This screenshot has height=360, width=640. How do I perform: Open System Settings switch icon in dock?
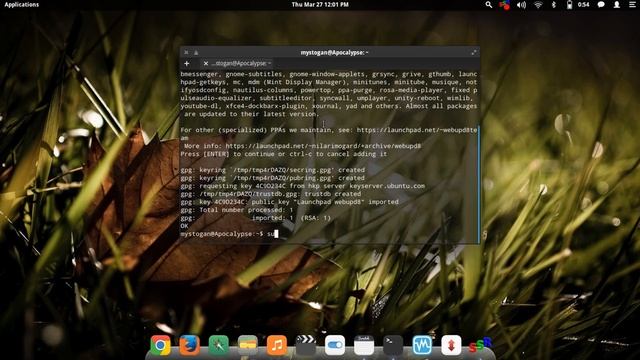[335, 345]
